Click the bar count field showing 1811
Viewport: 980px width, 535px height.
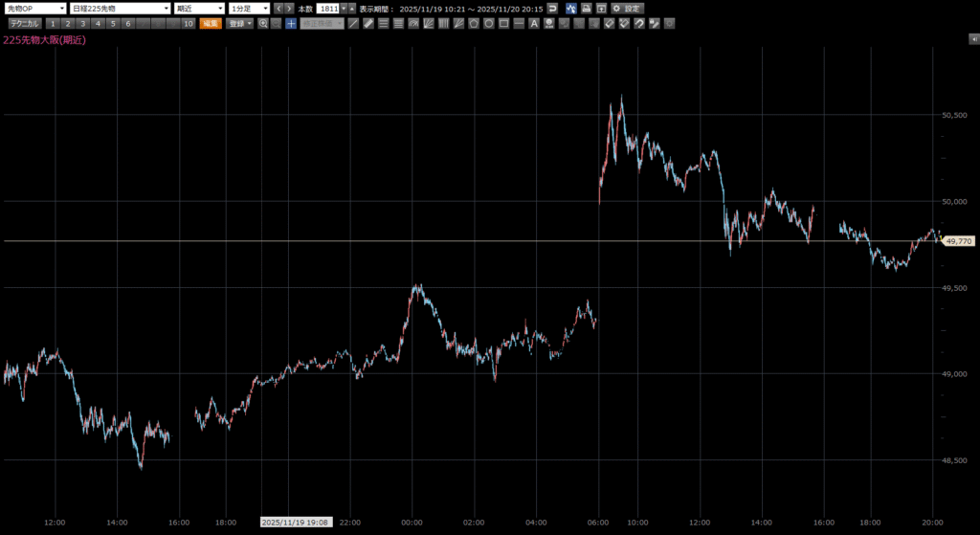329,9
